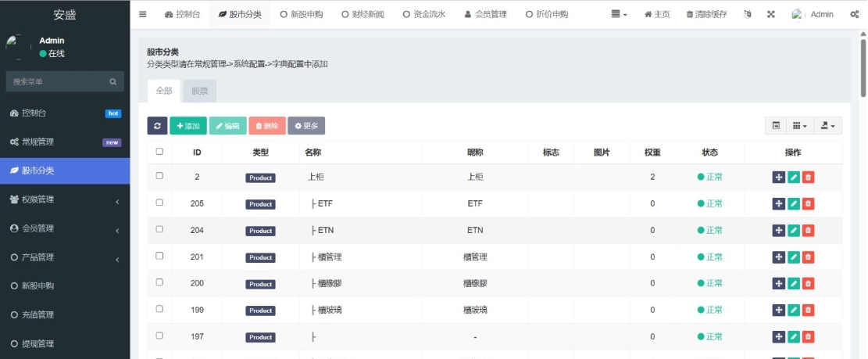Viewport: 868px width, 359px height.
Task: Click the red delete icon for row ID 2
Action: [808, 178]
